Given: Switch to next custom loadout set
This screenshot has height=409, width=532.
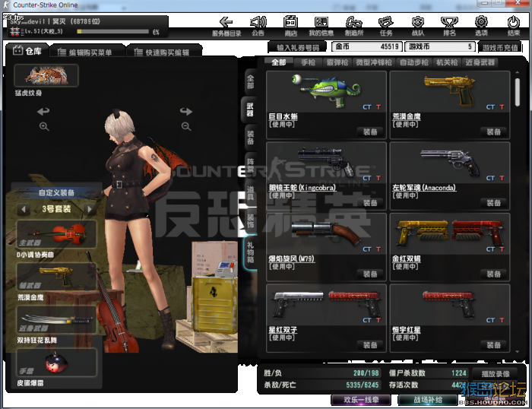Looking at the screenshot, I should (90, 209).
